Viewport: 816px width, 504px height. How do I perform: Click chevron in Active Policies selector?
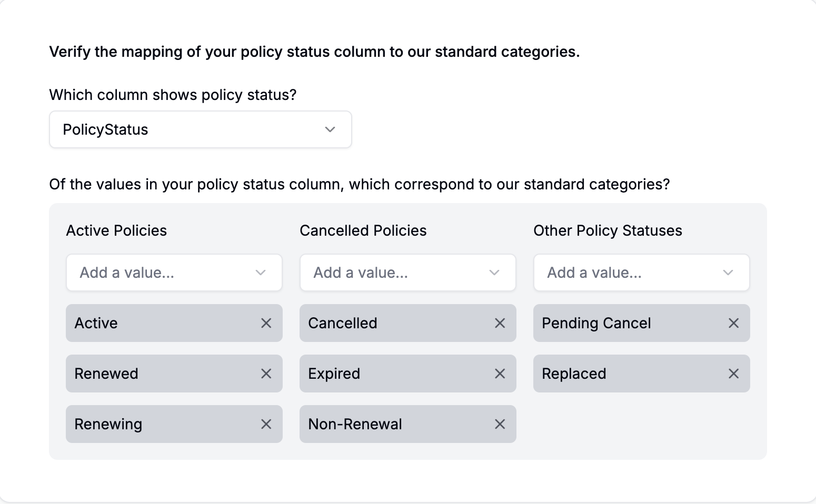(x=261, y=273)
